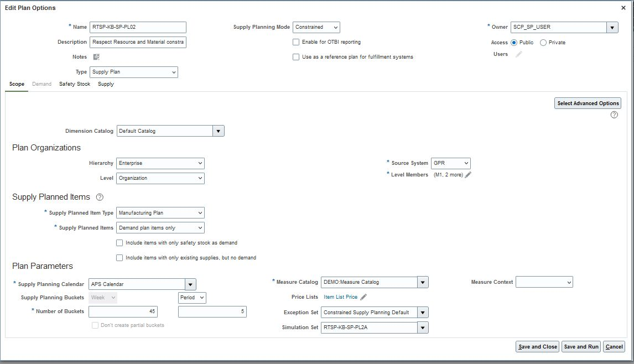Open Supply Planned Item Type dropdown
The width and height of the screenshot is (634, 364).
(x=160, y=213)
